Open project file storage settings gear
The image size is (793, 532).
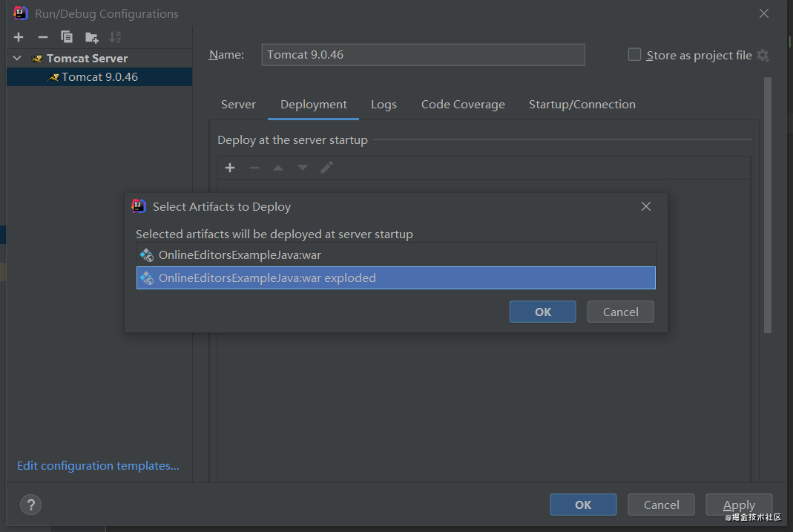point(763,55)
